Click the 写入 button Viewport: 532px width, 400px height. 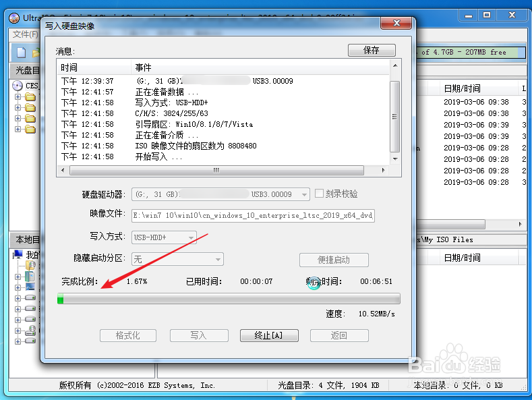tap(199, 335)
